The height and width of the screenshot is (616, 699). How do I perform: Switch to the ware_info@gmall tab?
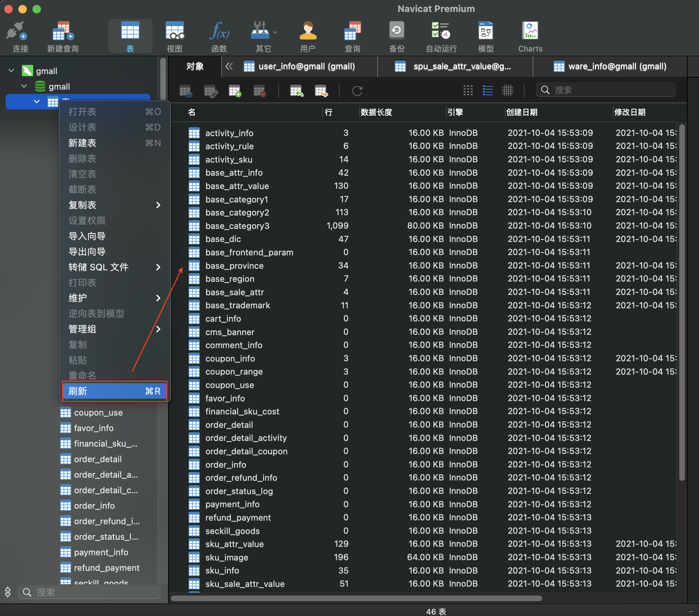point(610,66)
